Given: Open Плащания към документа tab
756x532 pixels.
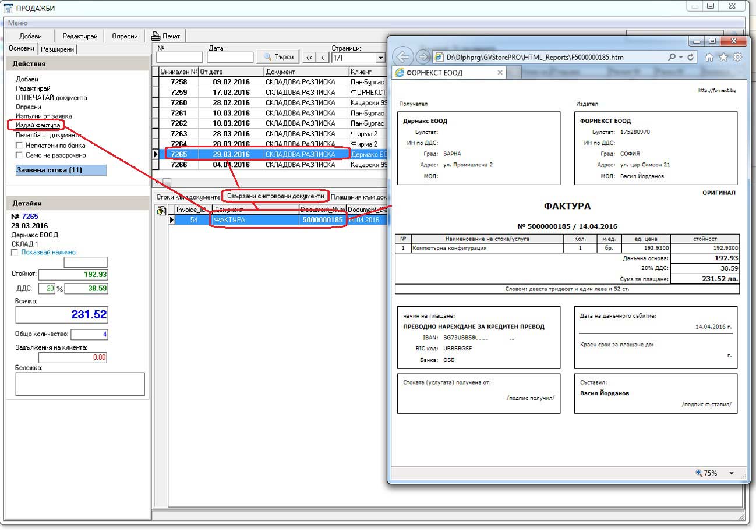Looking at the screenshot, I should [358, 197].
